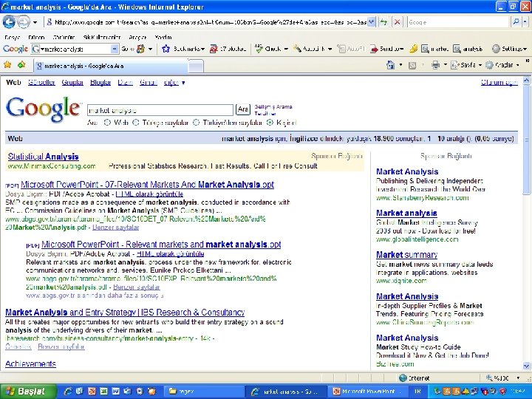The image size is (532, 399).
Task: Click the Stop loading red X icon
Action: coord(397,22)
